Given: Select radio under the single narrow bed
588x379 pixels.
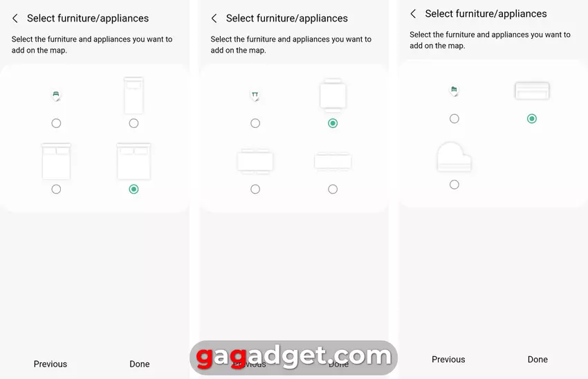Looking at the screenshot, I should [x=134, y=123].
